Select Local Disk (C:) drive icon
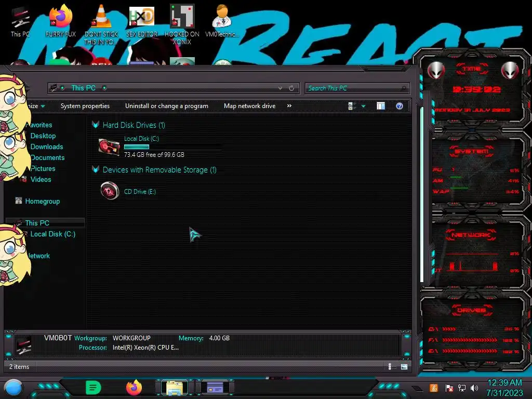 109,147
